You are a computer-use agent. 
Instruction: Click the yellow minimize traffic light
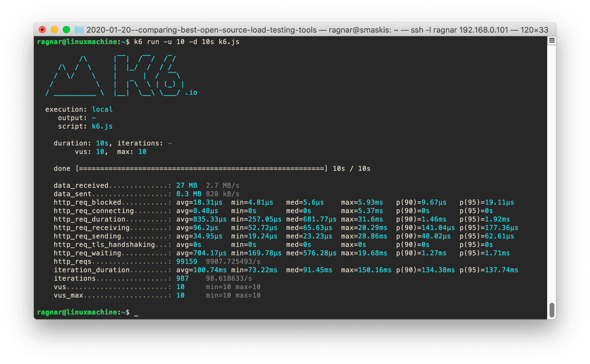coord(54,30)
